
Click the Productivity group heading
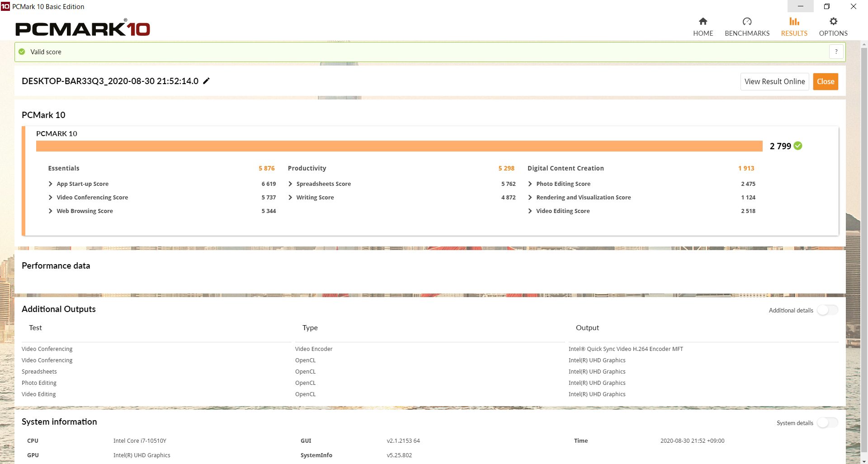click(307, 168)
